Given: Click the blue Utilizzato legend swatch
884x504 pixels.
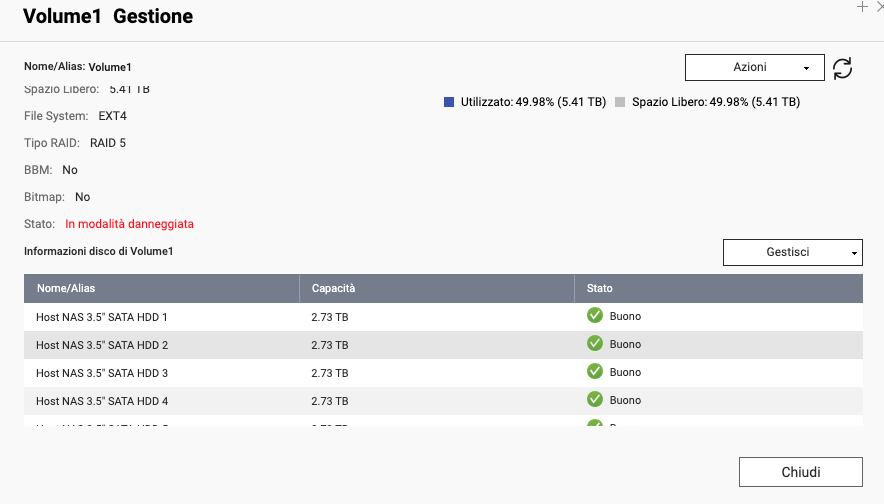Looking at the screenshot, I should pos(449,102).
